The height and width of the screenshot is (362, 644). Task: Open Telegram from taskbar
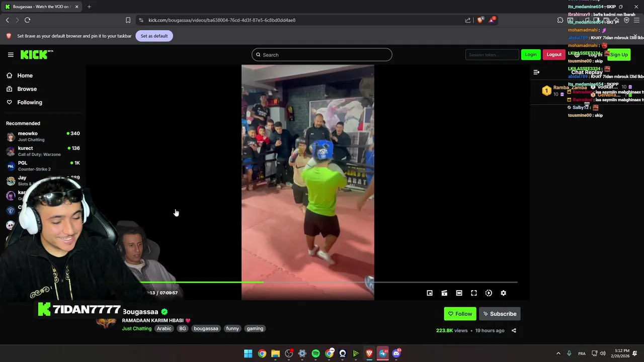pos(383,353)
